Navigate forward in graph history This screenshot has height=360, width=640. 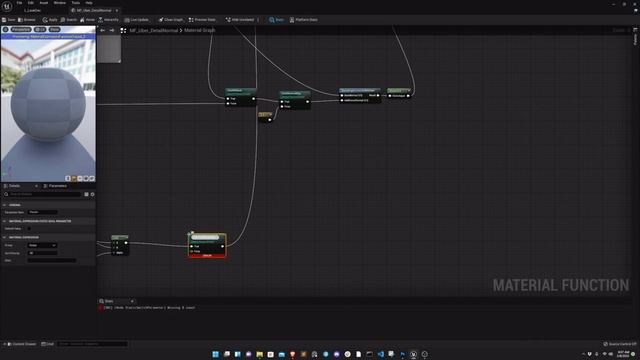111,30
